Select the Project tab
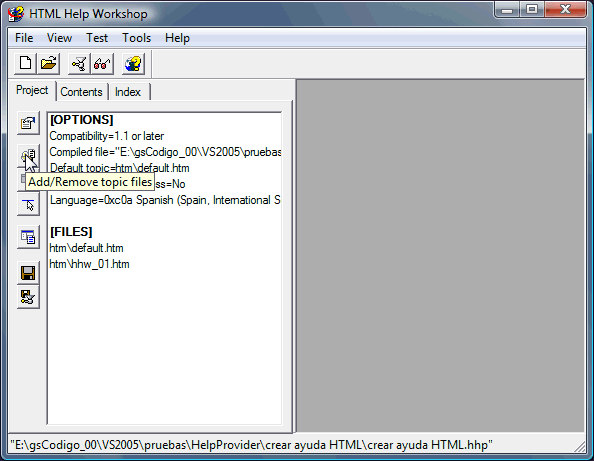The width and height of the screenshot is (594, 461). (32, 90)
